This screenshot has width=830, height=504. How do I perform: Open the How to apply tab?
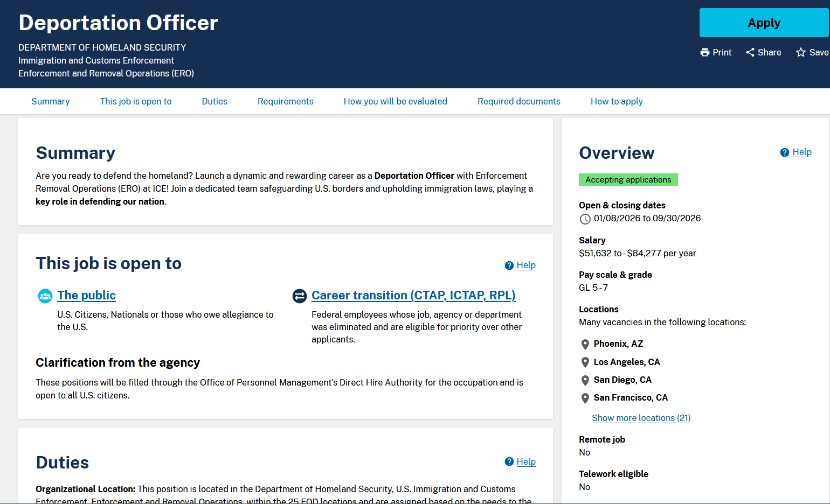click(x=617, y=101)
